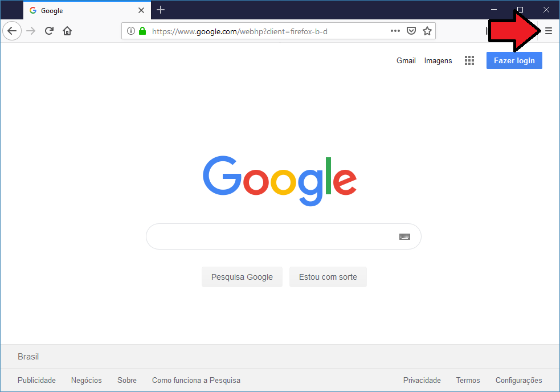Close the Google tab
560x392 pixels.
click(x=141, y=10)
